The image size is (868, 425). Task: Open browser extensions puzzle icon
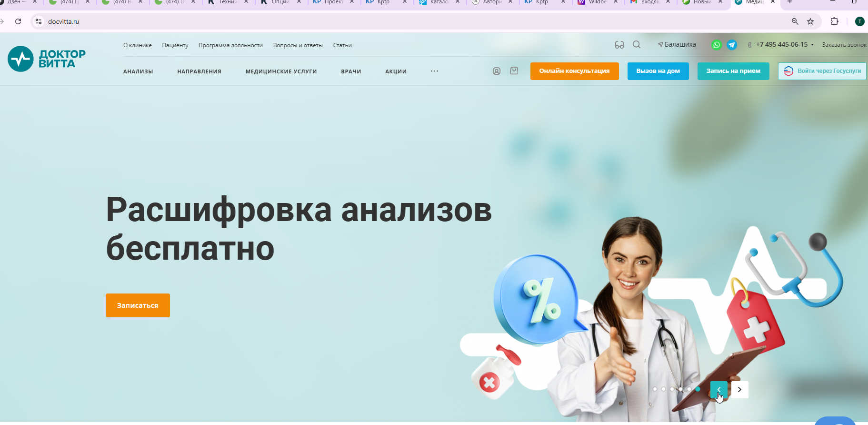pyautogui.click(x=834, y=21)
